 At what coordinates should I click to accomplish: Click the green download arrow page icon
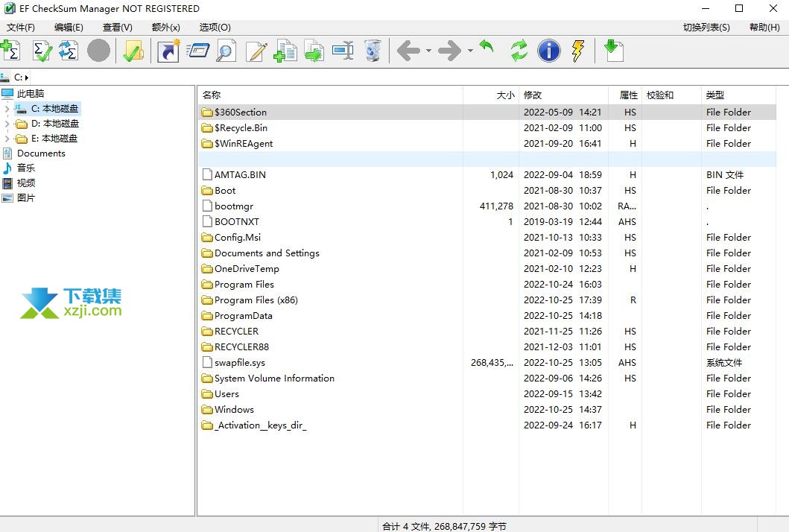613,51
